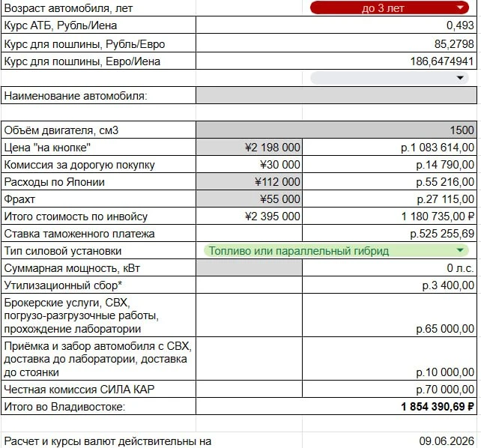Open the red 'до 3 лет' age dropdown
The width and height of the screenshot is (481, 448).
tap(390, 8)
